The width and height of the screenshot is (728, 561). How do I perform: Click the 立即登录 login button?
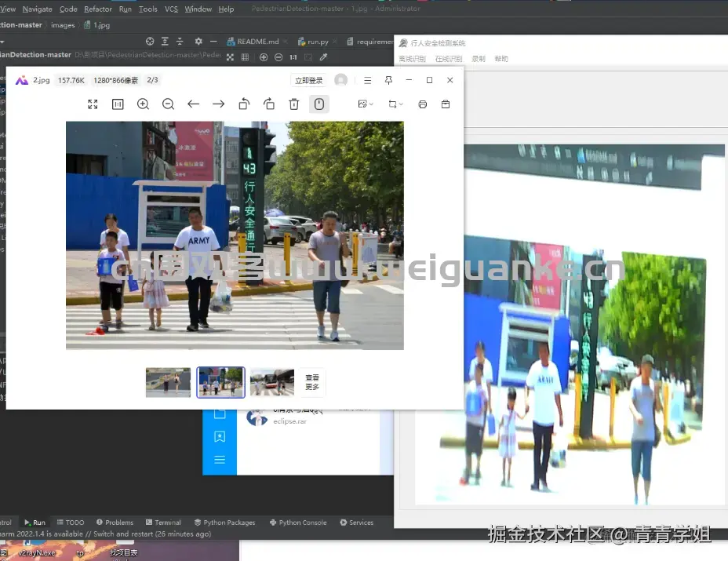coord(309,80)
